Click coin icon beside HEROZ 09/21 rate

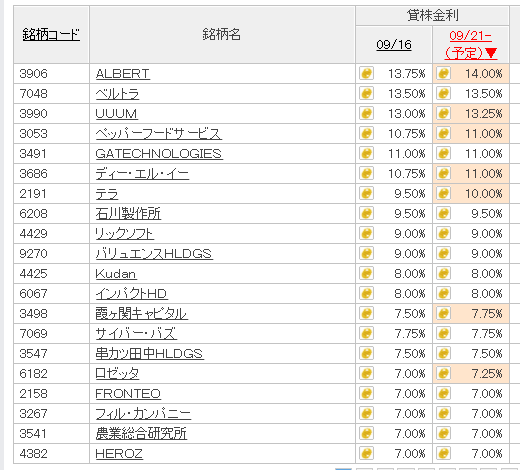pyautogui.click(x=443, y=453)
